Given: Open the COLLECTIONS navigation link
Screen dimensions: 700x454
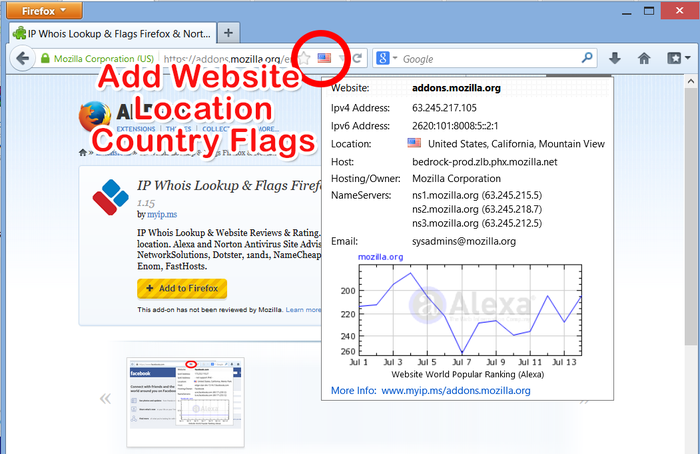Looking at the screenshot, I should pyautogui.click(x=216, y=129).
